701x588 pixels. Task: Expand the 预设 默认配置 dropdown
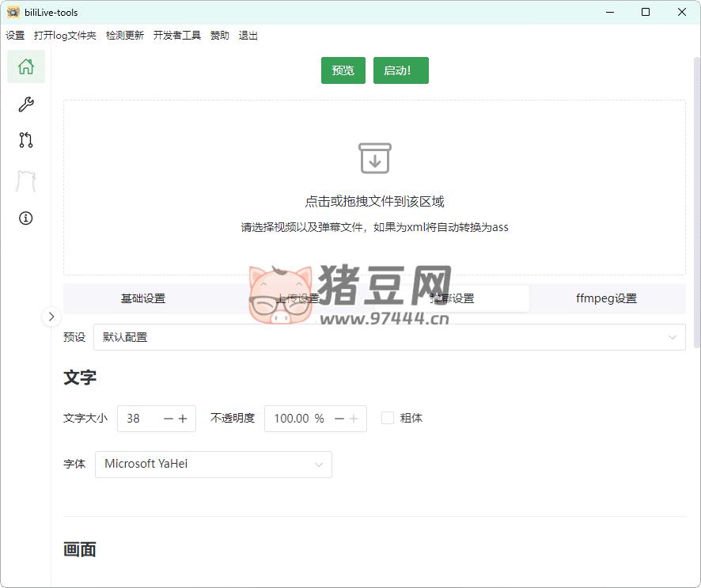tap(389, 337)
